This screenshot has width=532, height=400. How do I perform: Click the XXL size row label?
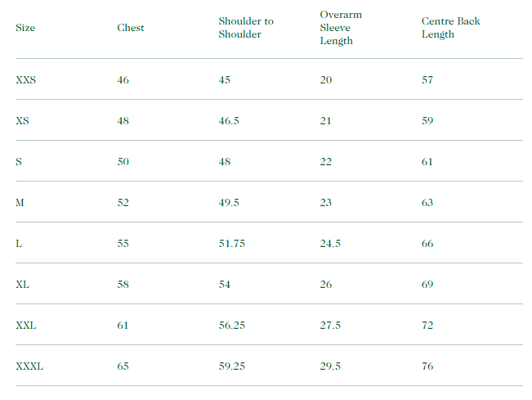[x=26, y=326]
